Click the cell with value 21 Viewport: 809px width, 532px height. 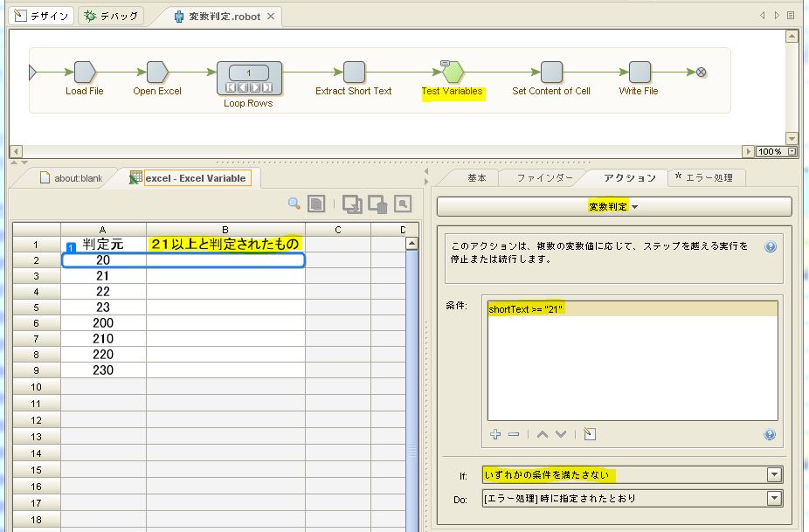103,276
